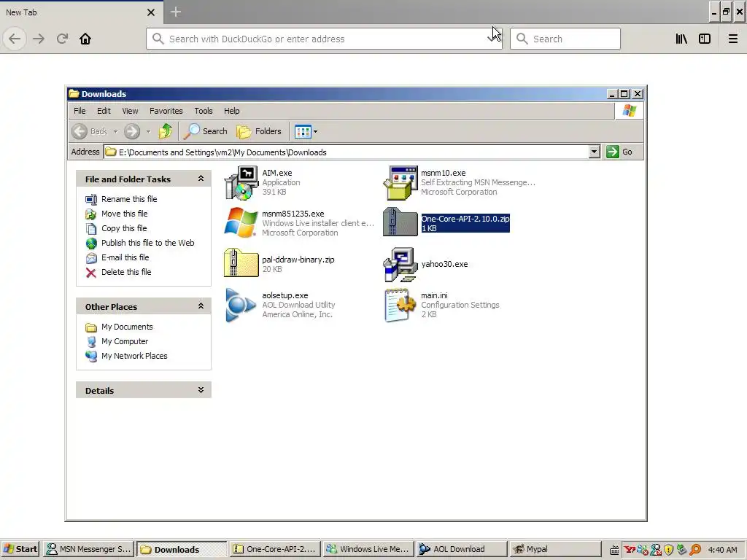The height and width of the screenshot is (560, 747).
Task: Click the magnifier tray icon
Action: click(x=695, y=550)
